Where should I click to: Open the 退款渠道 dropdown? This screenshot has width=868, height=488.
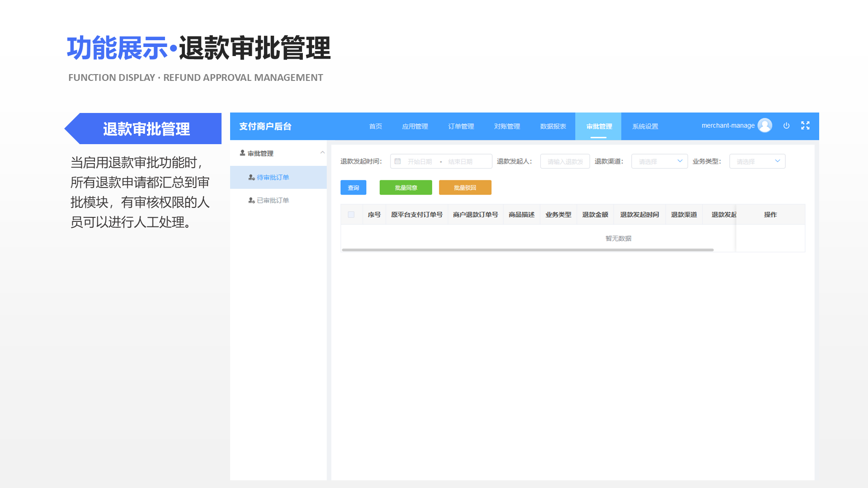(659, 161)
